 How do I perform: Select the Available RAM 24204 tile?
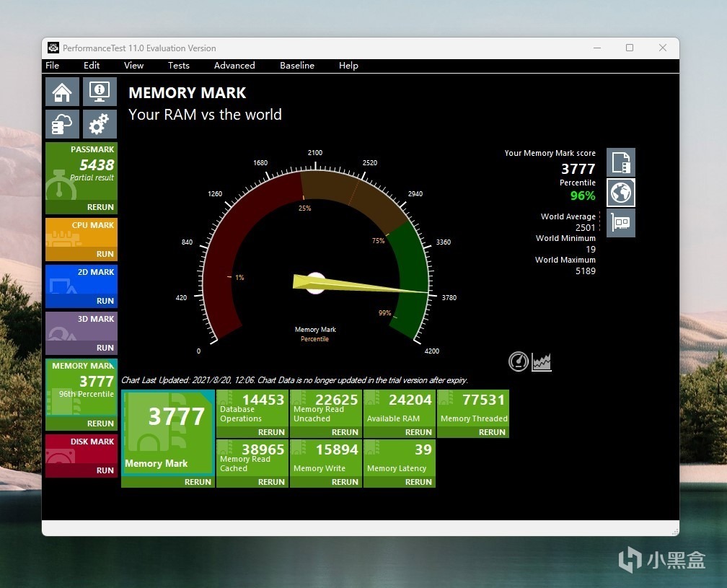tap(400, 408)
